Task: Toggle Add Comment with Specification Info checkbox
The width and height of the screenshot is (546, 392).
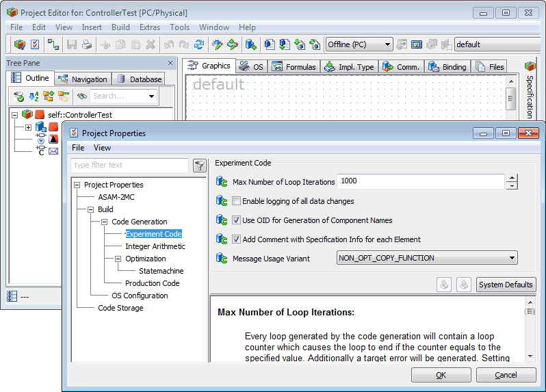Action: [x=237, y=239]
